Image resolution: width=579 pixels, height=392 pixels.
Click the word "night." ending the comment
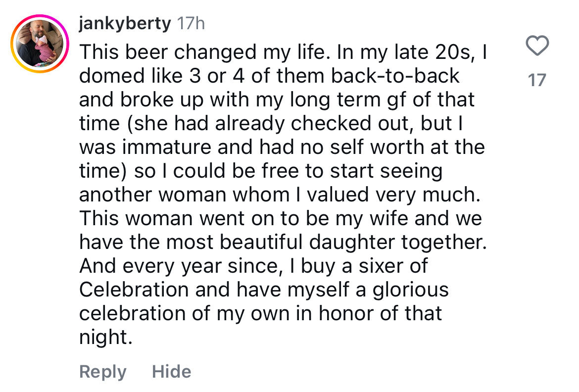(x=105, y=338)
